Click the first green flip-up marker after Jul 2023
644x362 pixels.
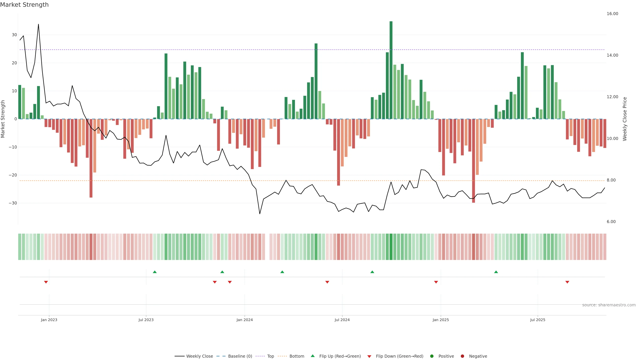pos(155,272)
